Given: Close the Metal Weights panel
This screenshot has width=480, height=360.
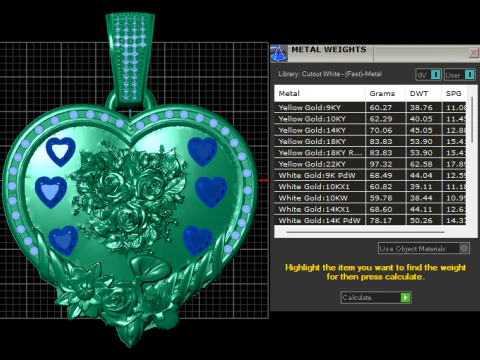Looking at the screenshot, I should click(x=473, y=53).
